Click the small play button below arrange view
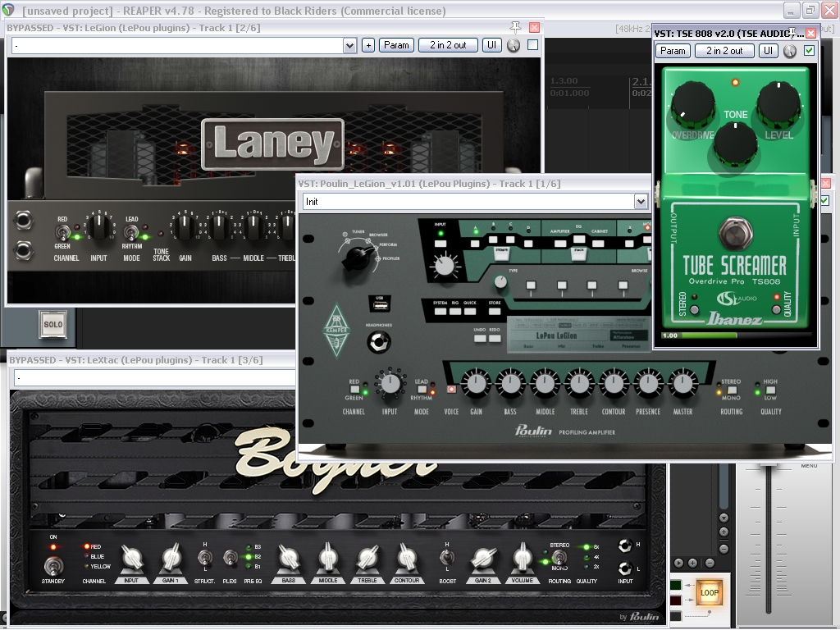The width and height of the screenshot is (840, 630). pyautogui.click(x=678, y=563)
